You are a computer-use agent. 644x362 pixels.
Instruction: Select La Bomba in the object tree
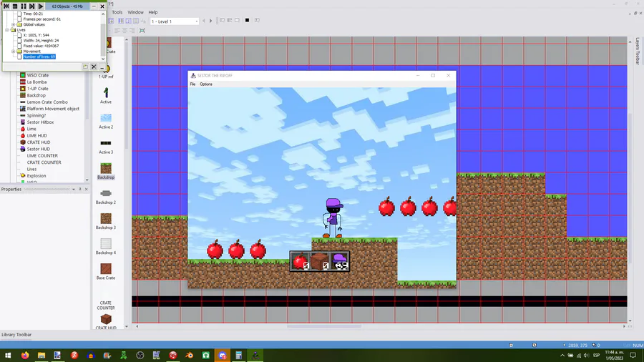[x=36, y=82]
